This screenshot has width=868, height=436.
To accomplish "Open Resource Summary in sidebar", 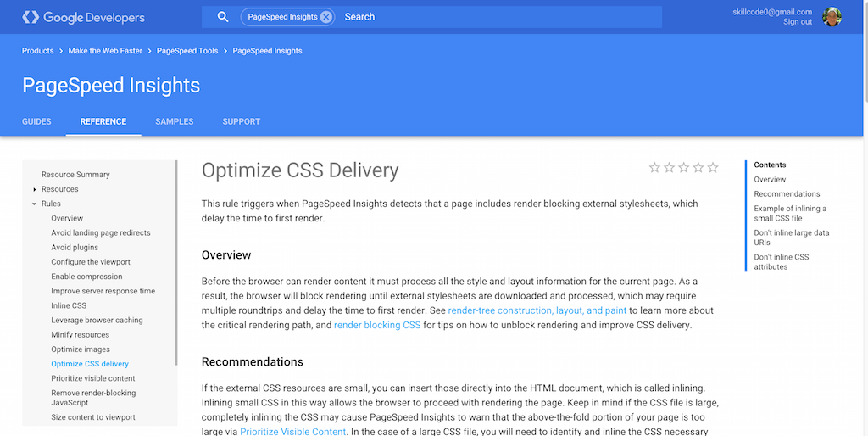I will coord(75,174).
